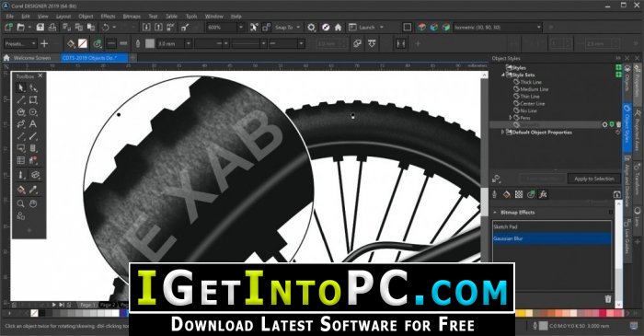Select Thick Line style
This screenshot has height=336, width=644.
pyautogui.click(x=531, y=82)
